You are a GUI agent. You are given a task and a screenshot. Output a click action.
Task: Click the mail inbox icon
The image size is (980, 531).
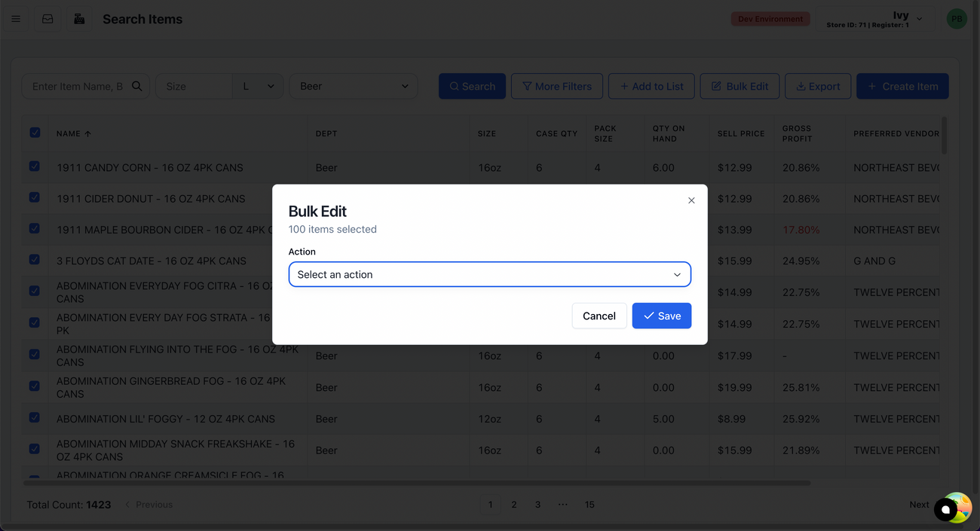(x=47, y=19)
